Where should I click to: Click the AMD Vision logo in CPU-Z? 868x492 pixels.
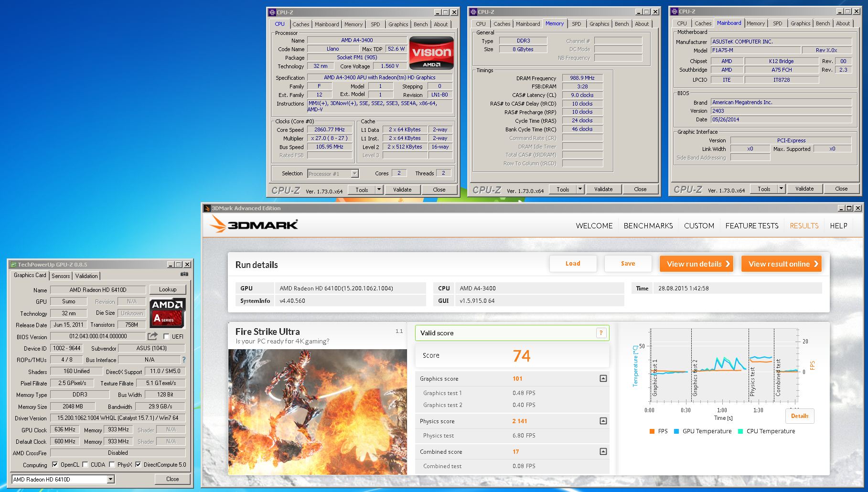431,53
